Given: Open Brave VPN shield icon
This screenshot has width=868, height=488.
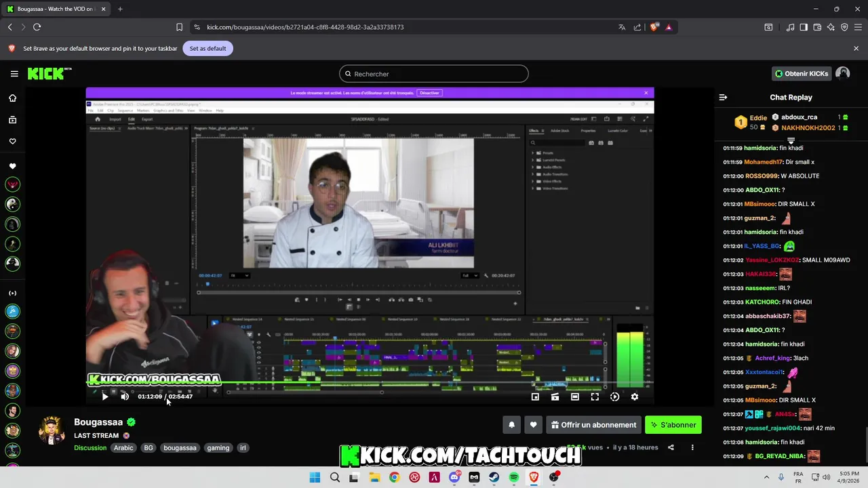Looking at the screenshot, I should tap(844, 27).
